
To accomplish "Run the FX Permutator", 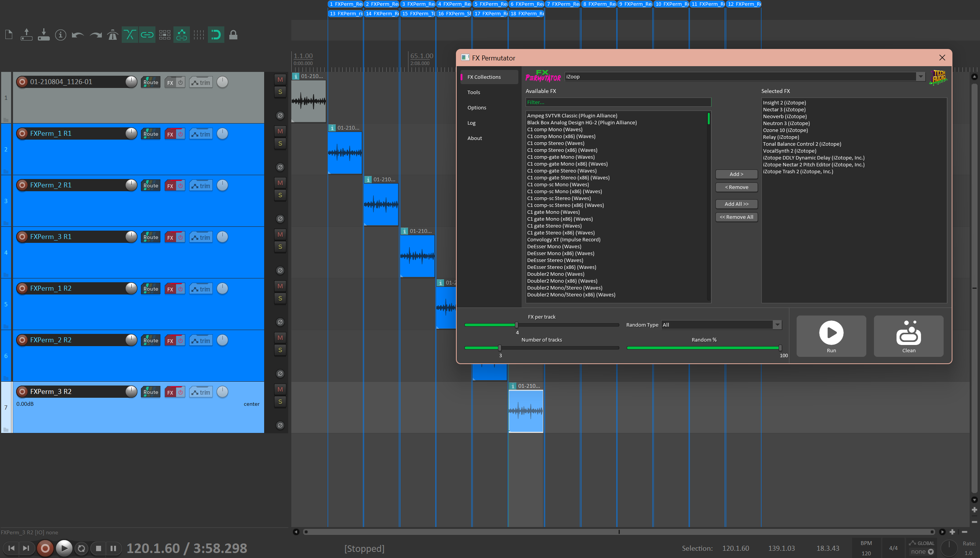I will coord(831,336).
